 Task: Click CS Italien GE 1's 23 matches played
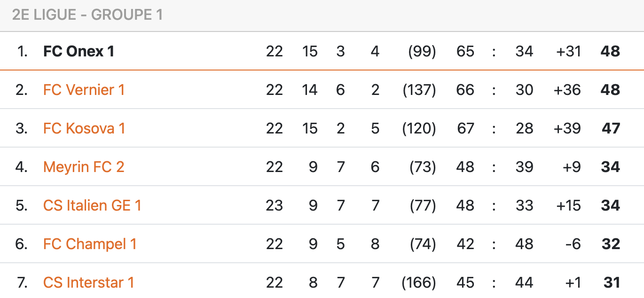pos(275,205)
